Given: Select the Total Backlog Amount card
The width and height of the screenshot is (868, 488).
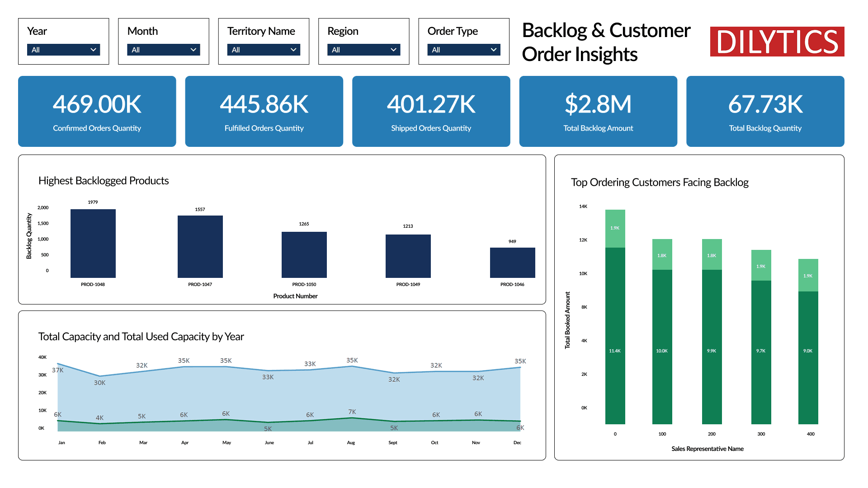Looking at the screenshot, I should pos(598,111).
